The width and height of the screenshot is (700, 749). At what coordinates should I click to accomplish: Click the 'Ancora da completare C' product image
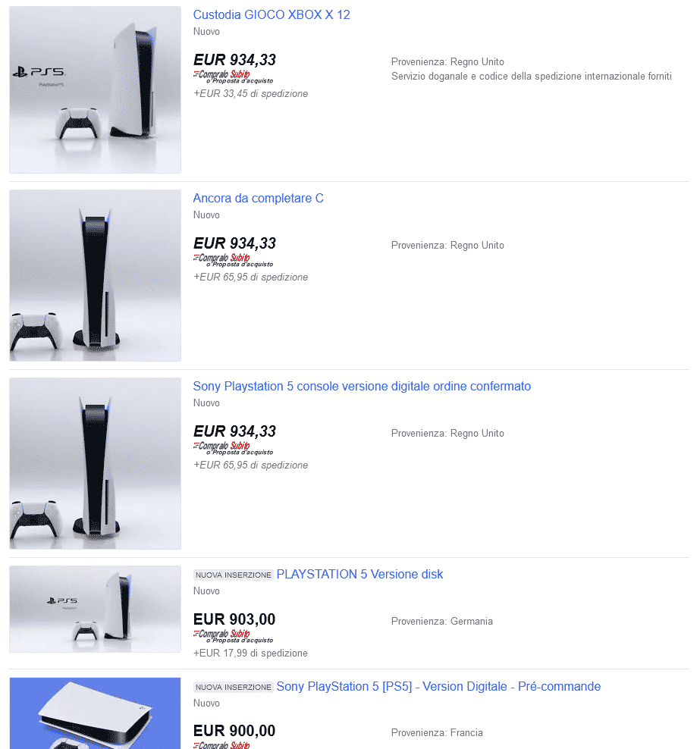point(95,276)
